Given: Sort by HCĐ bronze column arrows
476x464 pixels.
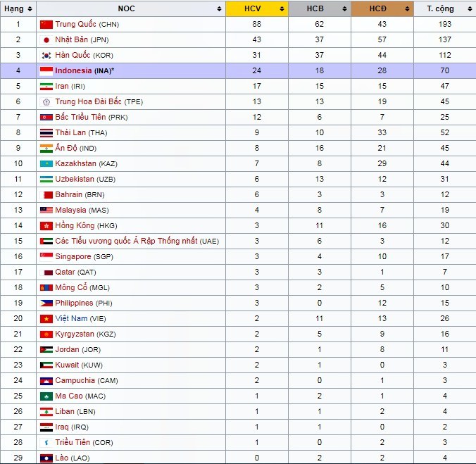Looking at the screenshot, I should pos(406,8).
